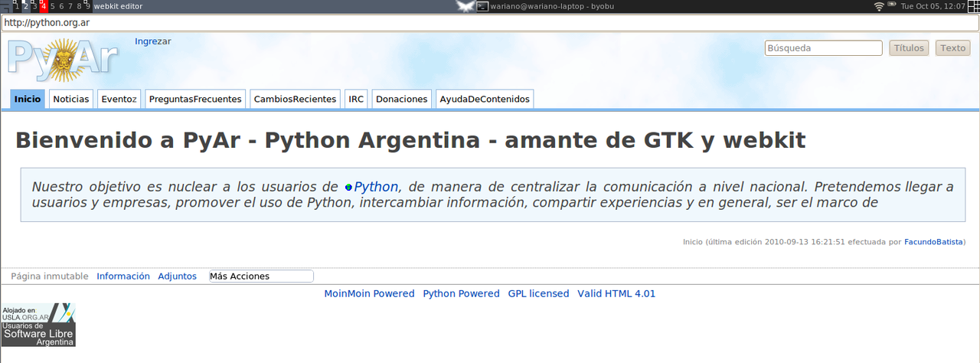This screenshot has width=980, height=363.
Task: Open the Noticias tab
Action: coord(71,99)
